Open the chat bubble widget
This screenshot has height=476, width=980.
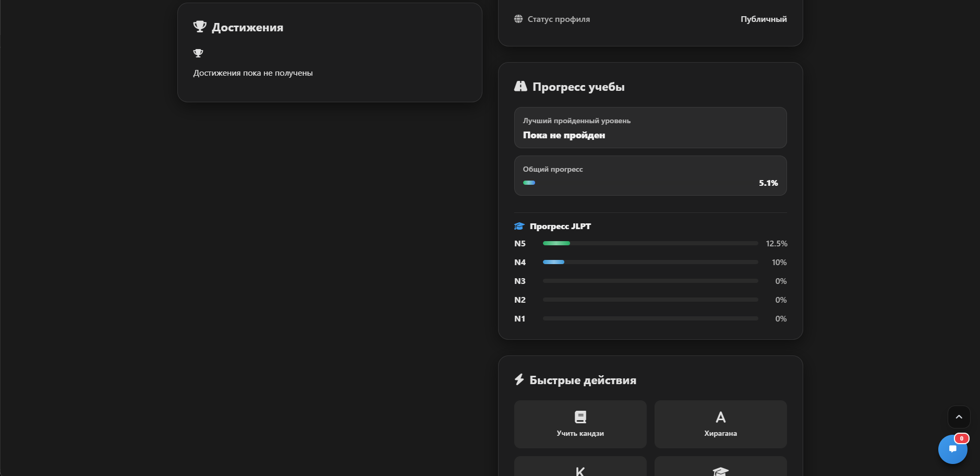tap(952, 449)
